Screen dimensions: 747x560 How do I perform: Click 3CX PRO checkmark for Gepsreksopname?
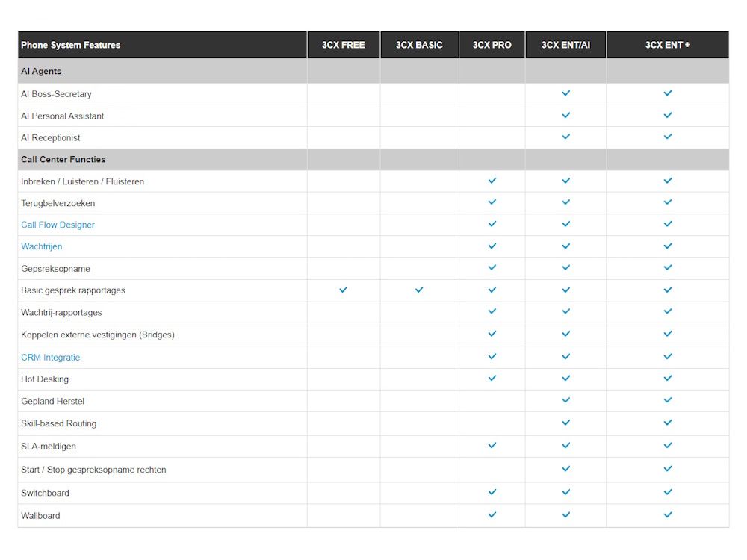[x=492, y=267]
